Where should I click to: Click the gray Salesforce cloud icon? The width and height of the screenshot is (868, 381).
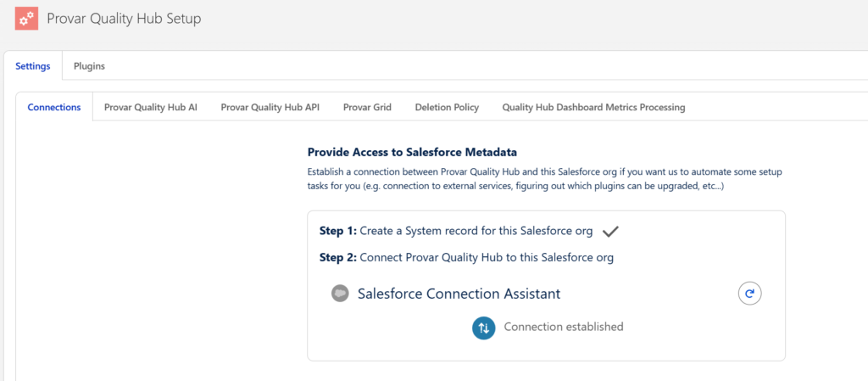340,294
